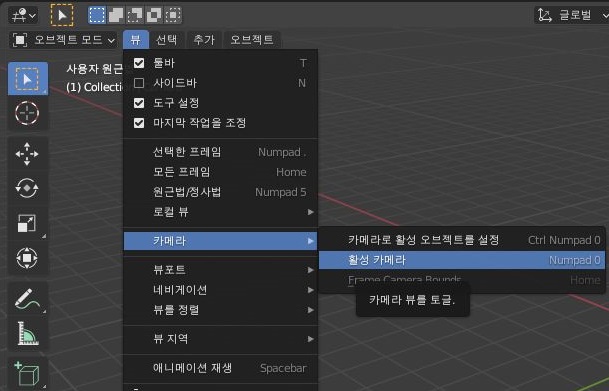Open the 오브젝트 menu

(x=252, y=40)
